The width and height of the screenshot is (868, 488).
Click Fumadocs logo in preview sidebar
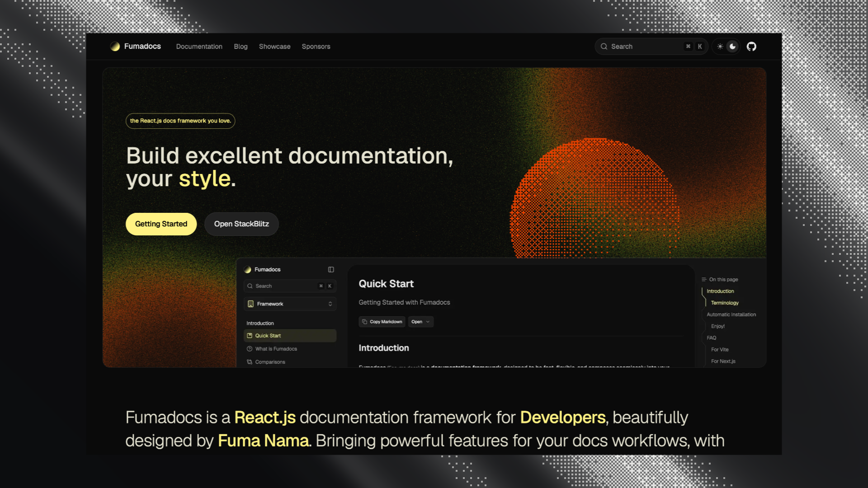[247, 270]
